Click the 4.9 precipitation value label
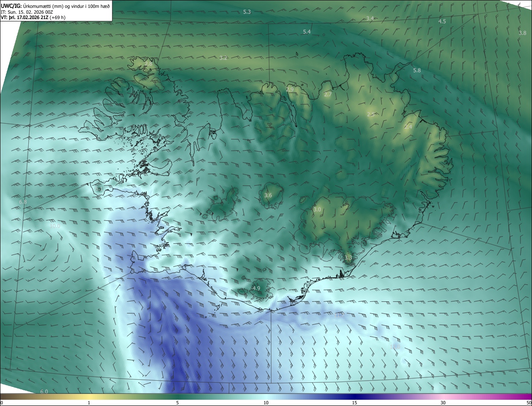The width and height of the screenshot is (532, 406). tap(256, 288)
